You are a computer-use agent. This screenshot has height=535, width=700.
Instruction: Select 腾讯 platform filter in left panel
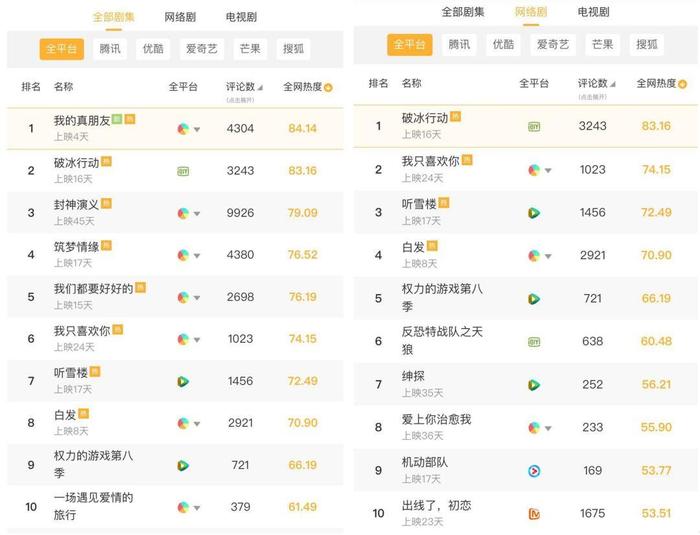[x=111, y=49]
